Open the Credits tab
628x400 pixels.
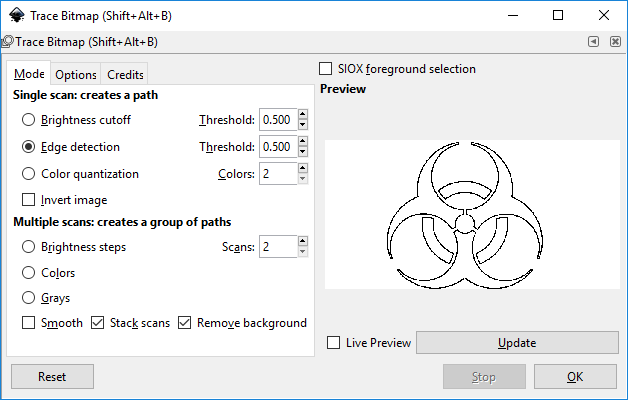(x=125, y=74)
